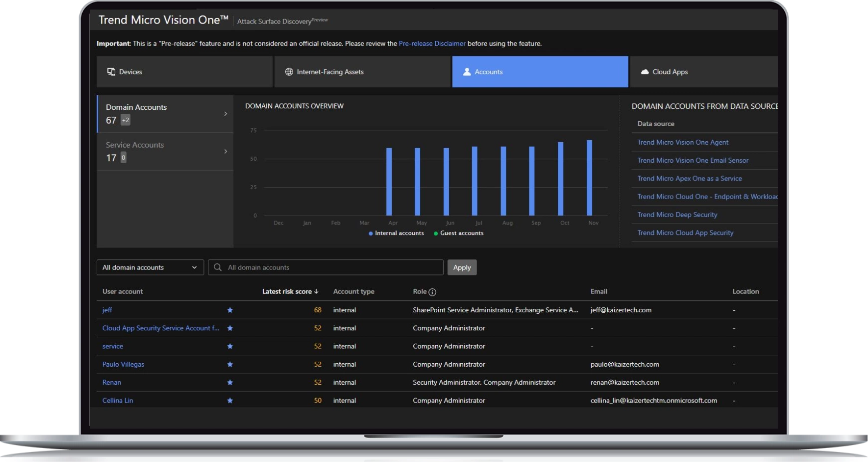This screenshot has height=462, width=868.
Task: Toggle Internal accounts legend item
Action: click(396, 233)
